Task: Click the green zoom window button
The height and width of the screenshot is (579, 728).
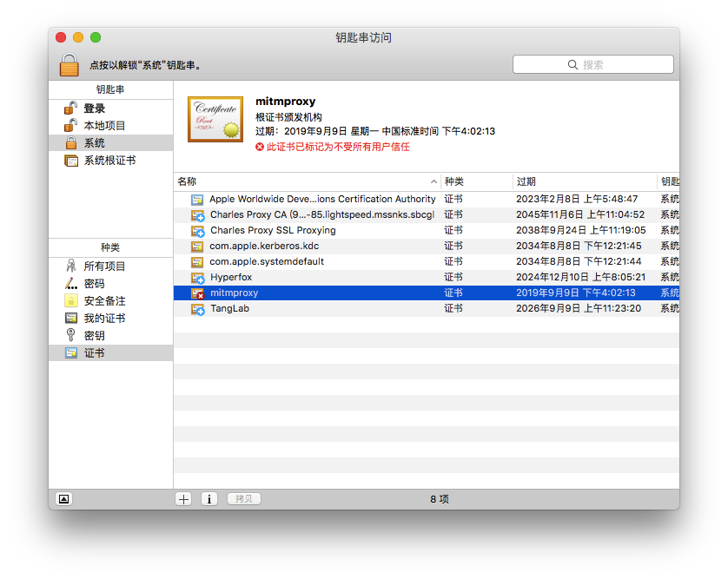Action: [x=96, y=37]
